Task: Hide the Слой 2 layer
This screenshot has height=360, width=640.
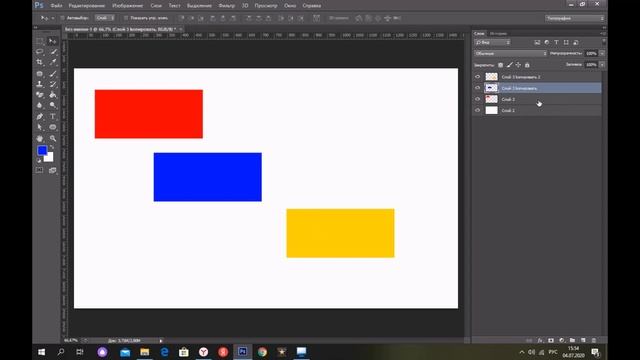Action: point(478,99)
